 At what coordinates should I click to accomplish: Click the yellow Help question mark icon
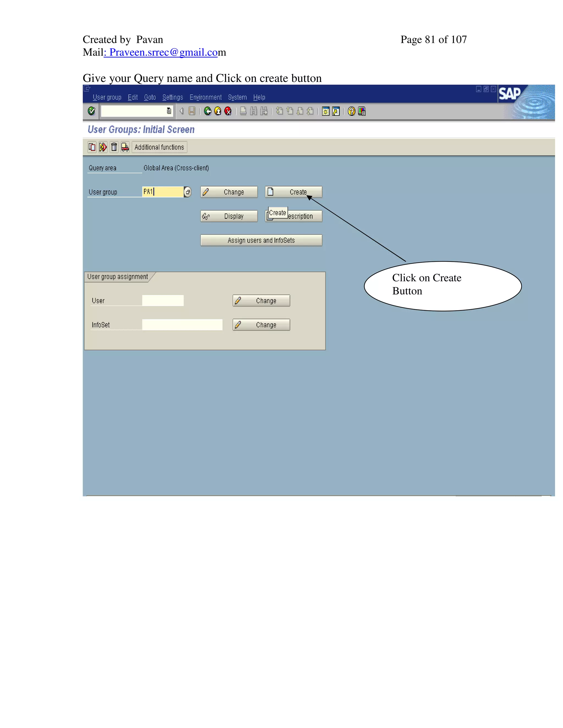tap(351, 111)
